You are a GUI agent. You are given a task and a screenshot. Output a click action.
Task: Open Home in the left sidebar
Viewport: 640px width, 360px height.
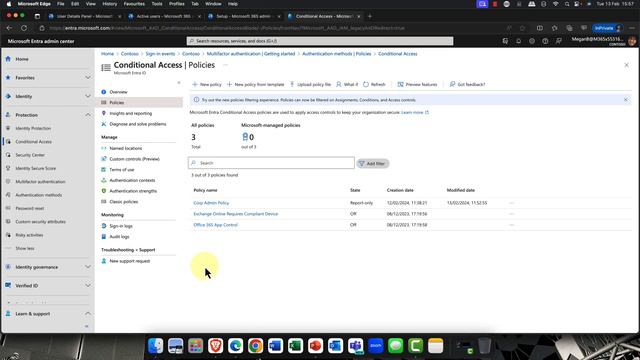pyautogui.click(x=22, y=59)
